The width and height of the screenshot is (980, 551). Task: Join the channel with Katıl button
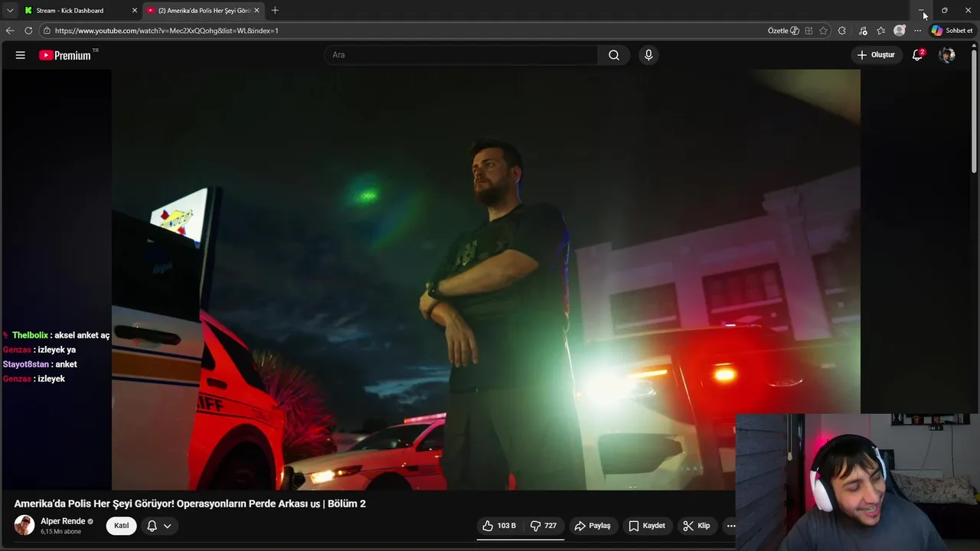coord(121,526)
